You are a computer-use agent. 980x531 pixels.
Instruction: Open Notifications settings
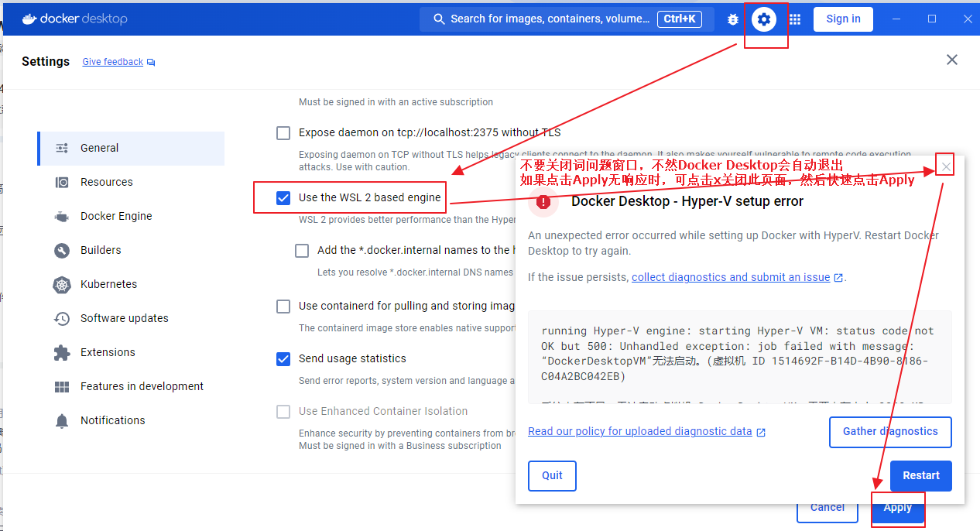click(131, 420)
